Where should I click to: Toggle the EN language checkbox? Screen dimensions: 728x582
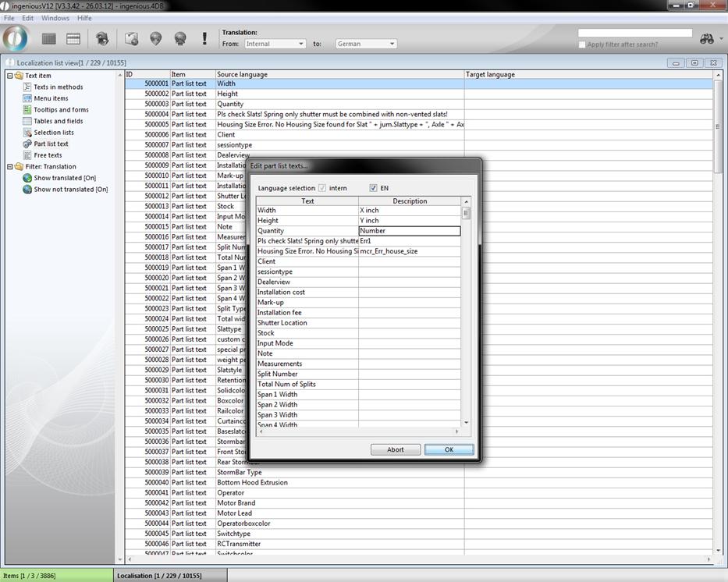coord(374,188)
